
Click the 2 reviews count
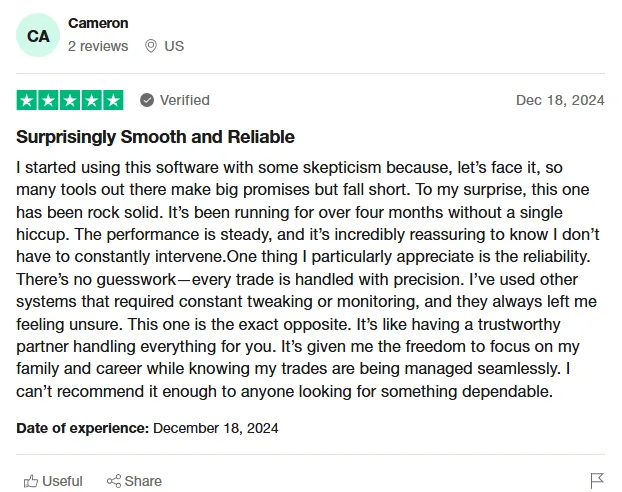pos(98,46)
